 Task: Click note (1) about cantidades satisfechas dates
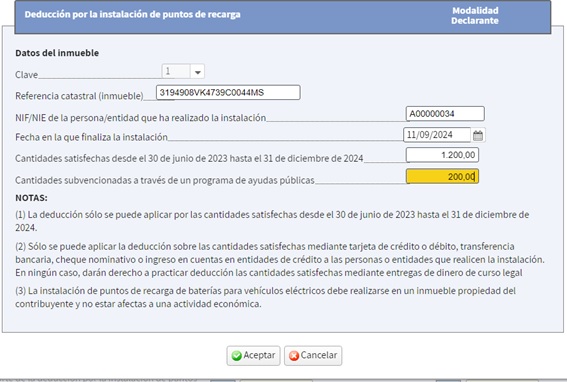[272, 221]
